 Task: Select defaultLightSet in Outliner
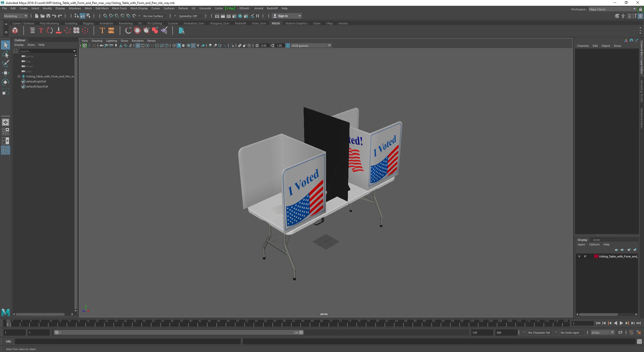click(36, 81)
